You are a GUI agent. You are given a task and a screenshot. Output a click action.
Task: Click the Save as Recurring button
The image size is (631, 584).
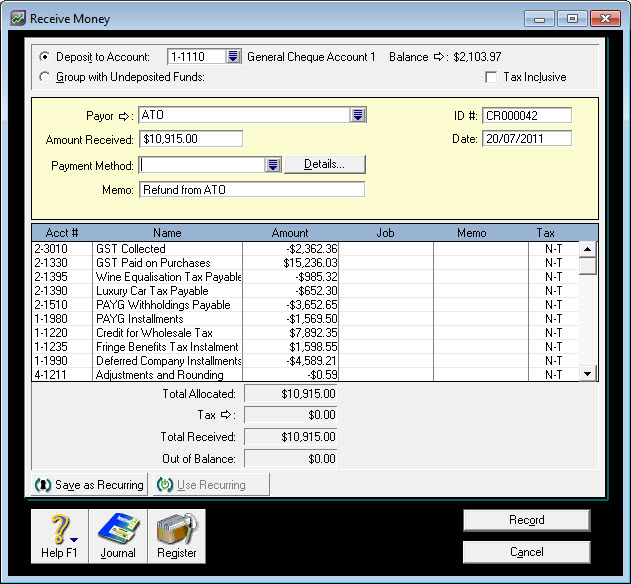click(90, 485)
